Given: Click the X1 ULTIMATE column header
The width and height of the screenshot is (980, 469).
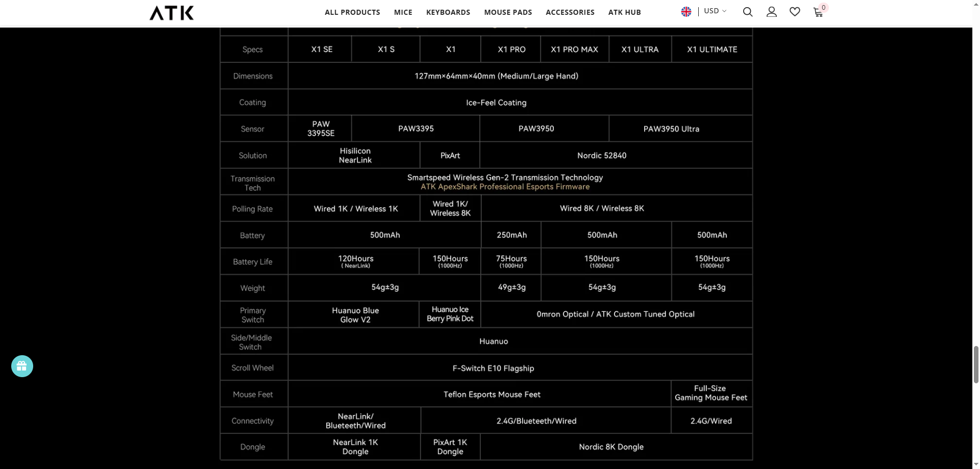Looking at the screenshot, I should [712, 50].
